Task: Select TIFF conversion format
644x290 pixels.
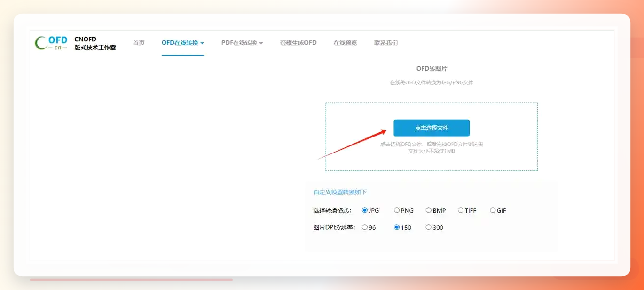Action: tap(461, 210)
